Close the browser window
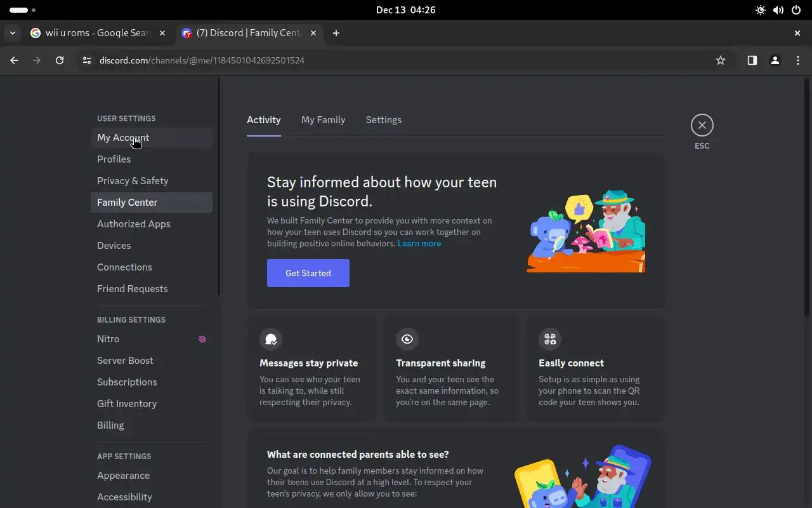This screenshot has height=508, width=812. coord(797,33)
